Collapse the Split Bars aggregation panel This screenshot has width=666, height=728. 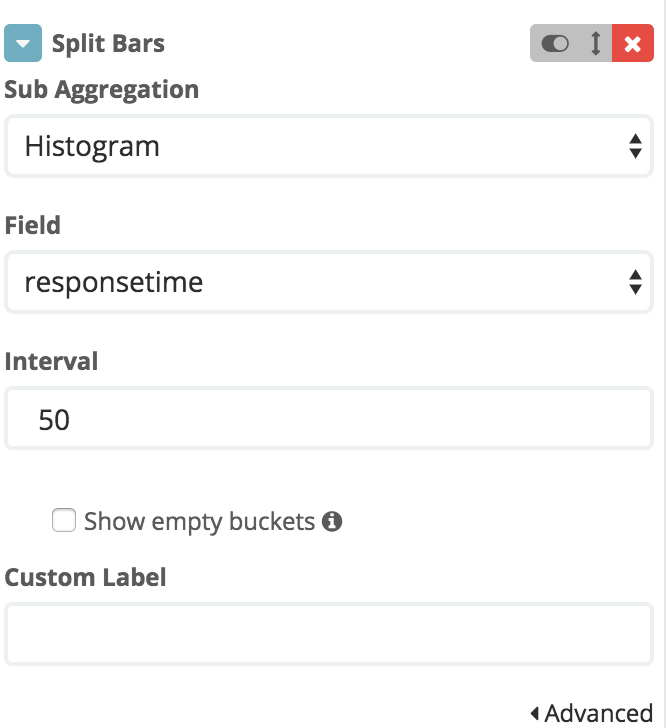coord(23,43)
